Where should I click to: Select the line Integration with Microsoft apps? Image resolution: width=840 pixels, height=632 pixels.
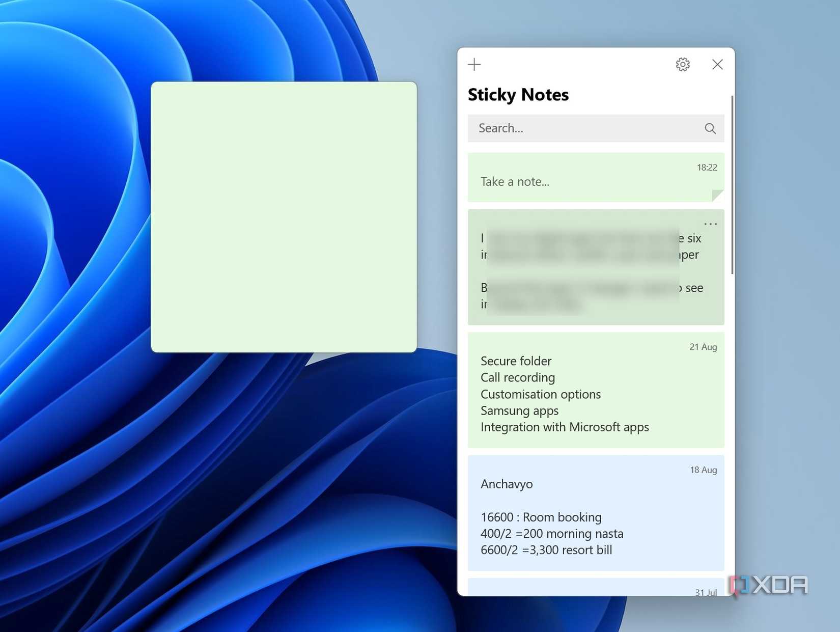[x=564, y=427]
